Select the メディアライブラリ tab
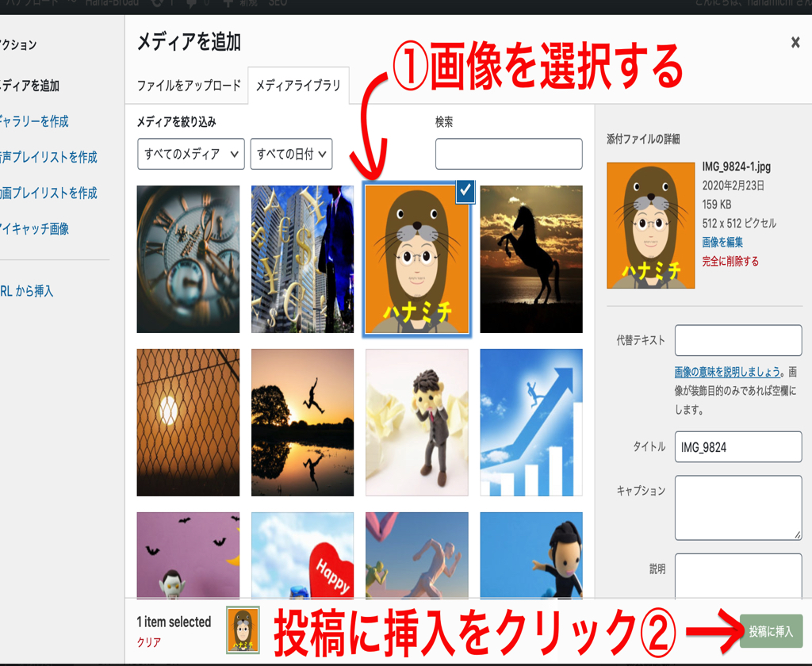The width and height of the screenshot is (812, 666). pos(298,86)
